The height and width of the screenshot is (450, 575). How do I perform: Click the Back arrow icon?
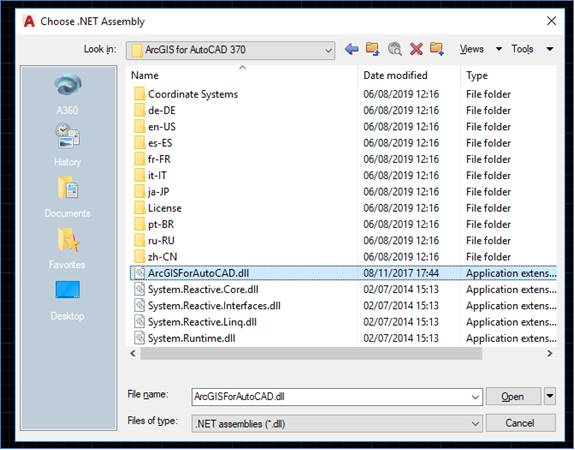point(351,49)
